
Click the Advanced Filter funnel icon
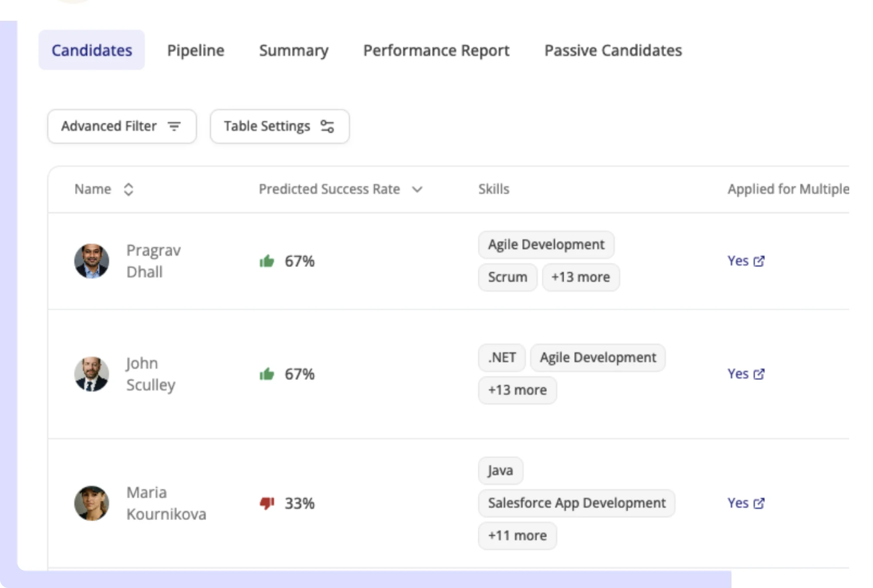click(x=174, y=126)
